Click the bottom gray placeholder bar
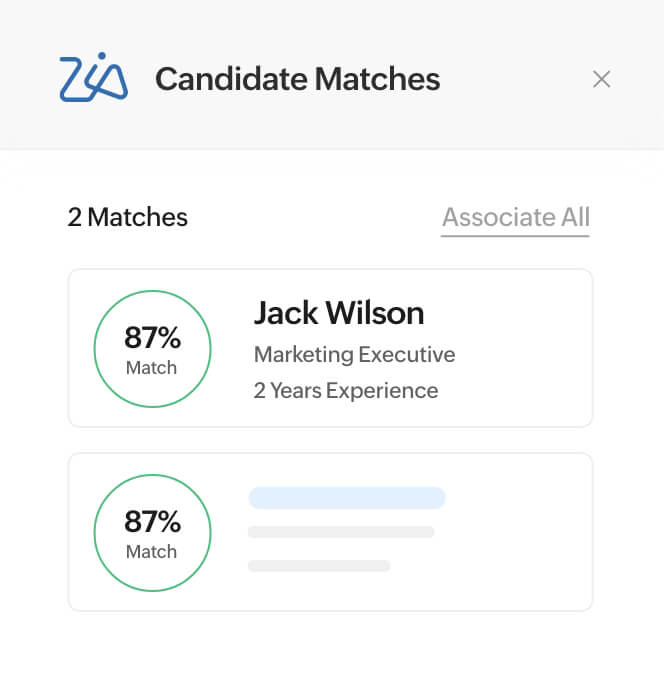Viewport: 664px width, 680px height. click(319, 566)
